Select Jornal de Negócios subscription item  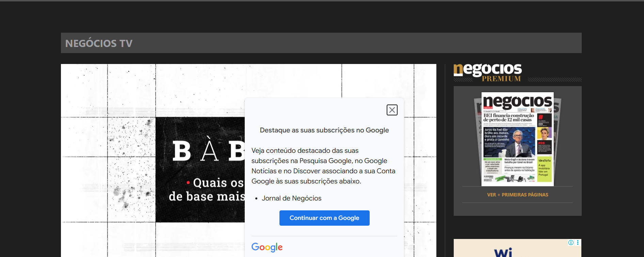[291, 198]
